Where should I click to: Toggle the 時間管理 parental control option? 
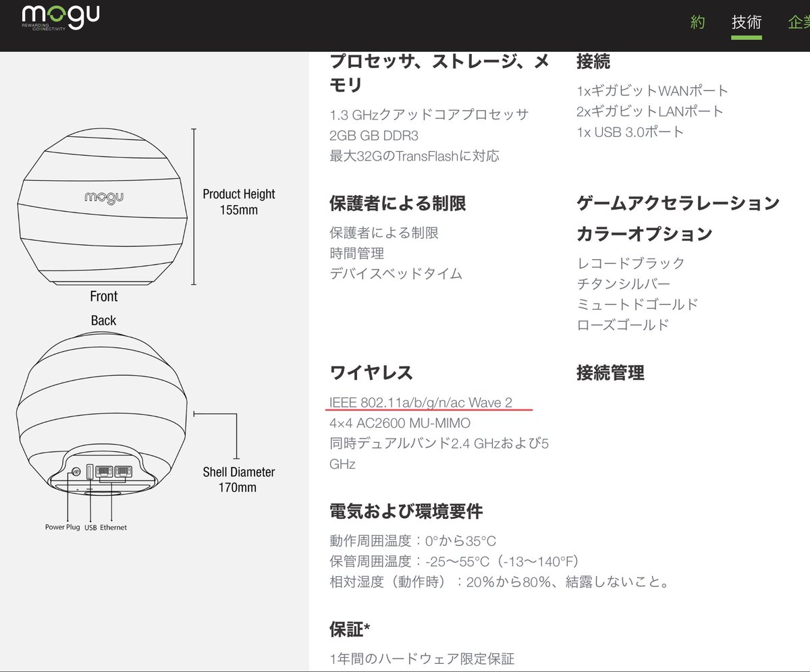(x=356, y=254)
